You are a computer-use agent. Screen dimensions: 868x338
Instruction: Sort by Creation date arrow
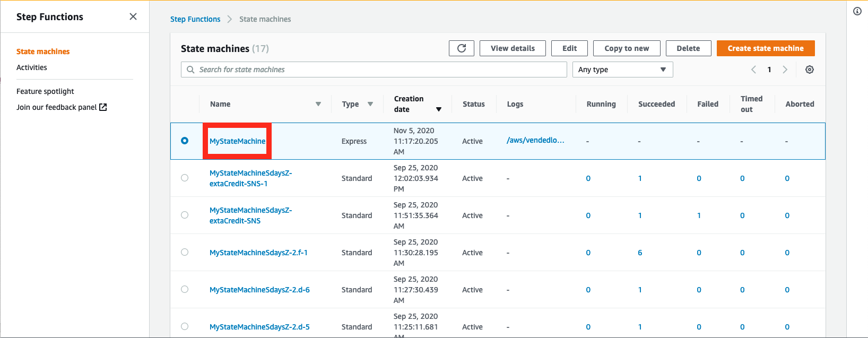(438, 109)
